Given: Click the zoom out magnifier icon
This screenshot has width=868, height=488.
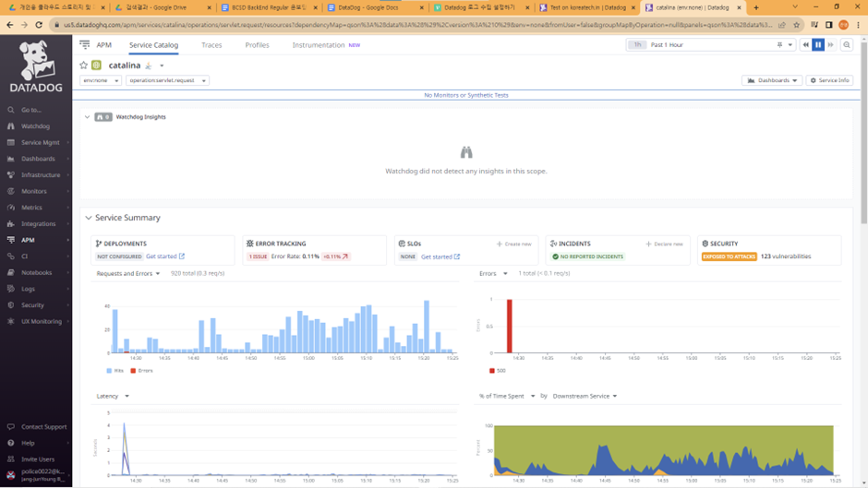Looking at the screenshot, I should pyautogui.click(x=847, y=45).
